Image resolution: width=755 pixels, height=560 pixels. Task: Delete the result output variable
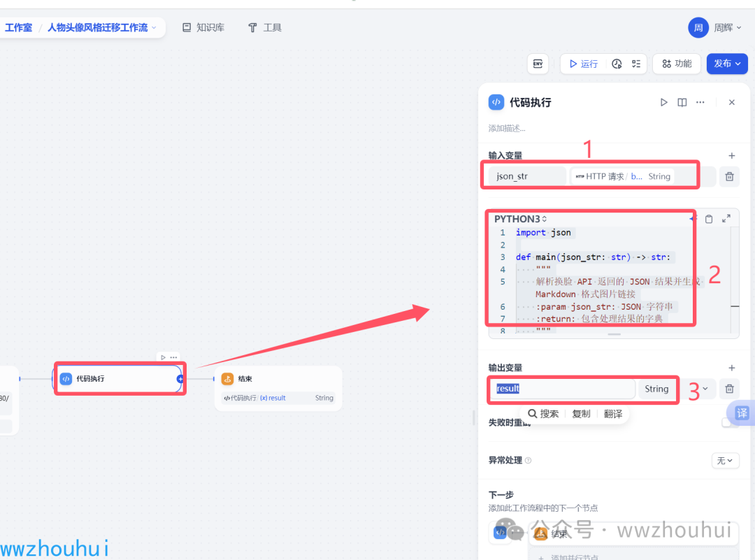729,389
